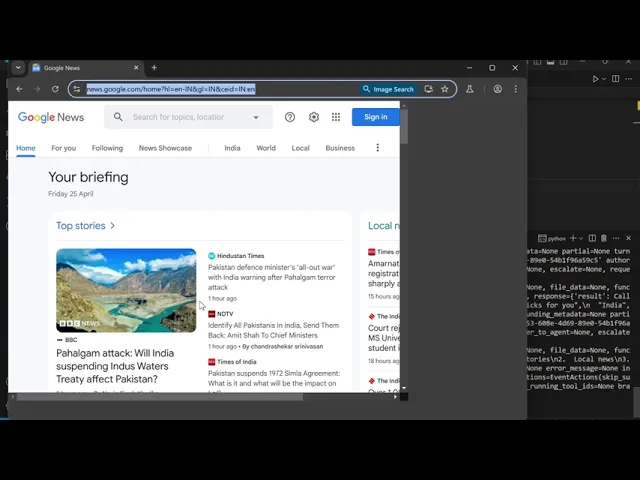Click the search magnifier icon in Google News
This screenshot has width=640, height=480.
[x=118, y=117]
